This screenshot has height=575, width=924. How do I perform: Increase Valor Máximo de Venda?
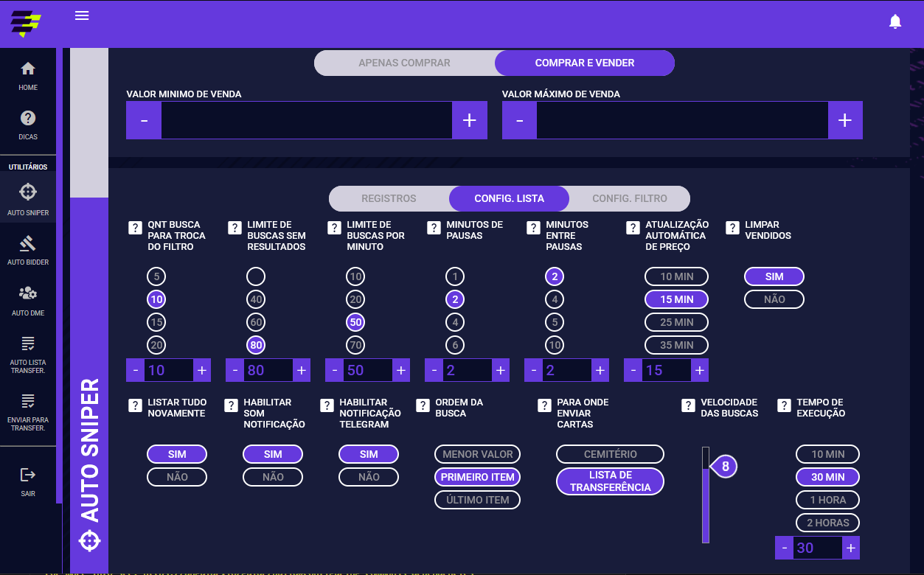[845, 121]
